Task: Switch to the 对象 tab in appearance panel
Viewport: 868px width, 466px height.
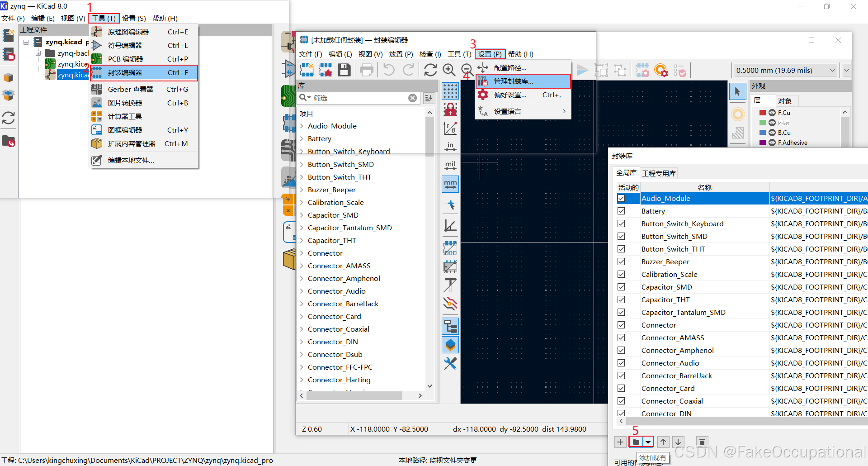Action: pyautogui.click(x=785, y=101)
